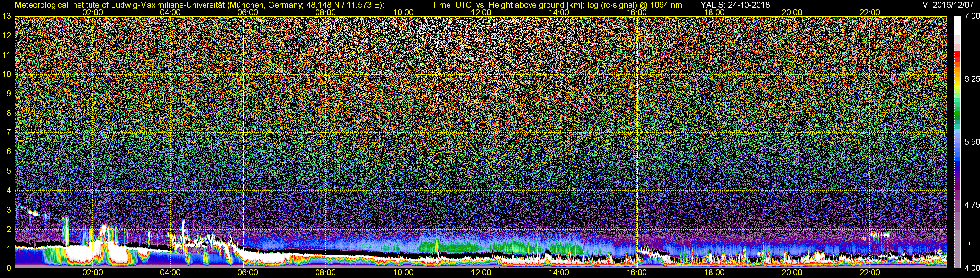Click the 12:00 label on the bottom axis
The image size is (980, 278).
(481, 273)
